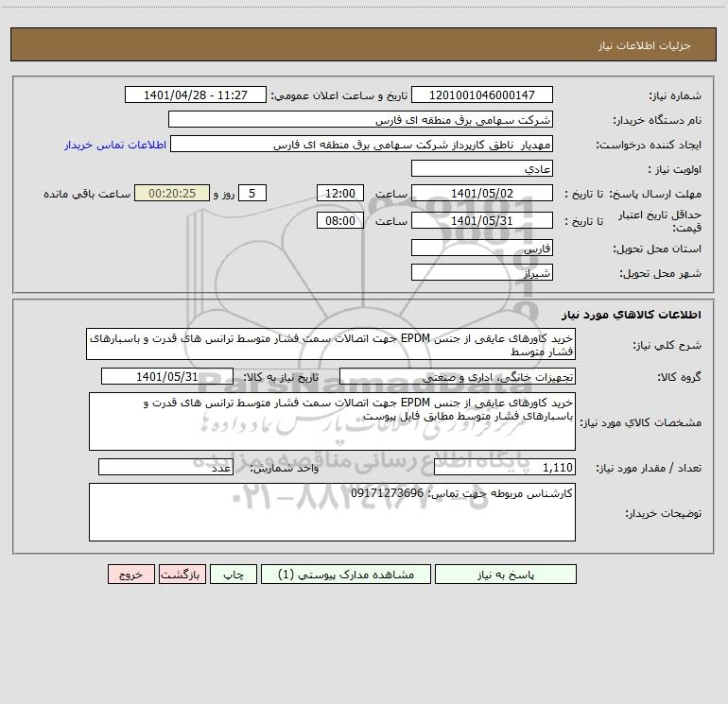This screenshot has width=728, height=704.
Task: Select need number field 1201001046000147
Action: 482,94
